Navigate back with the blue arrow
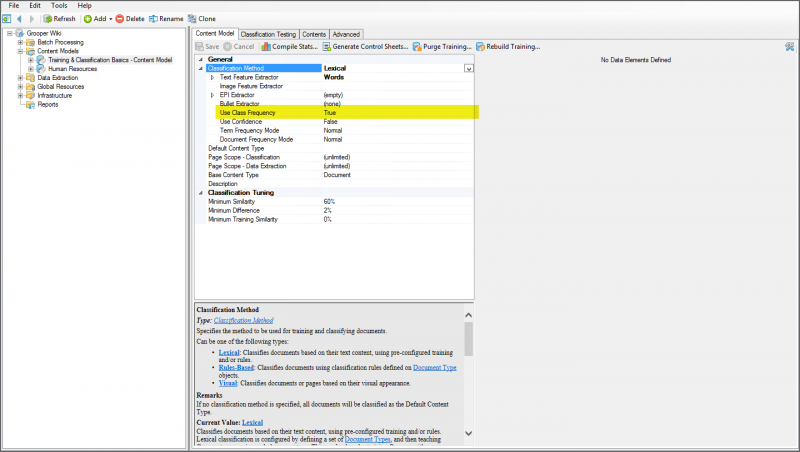800x452 pixels. click(x=18, y=19)
